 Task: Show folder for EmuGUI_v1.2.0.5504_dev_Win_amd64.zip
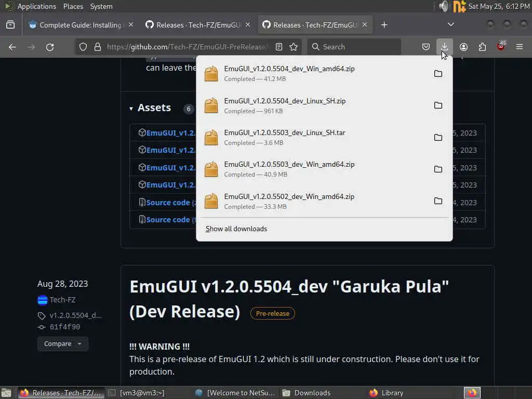[438, 74]
